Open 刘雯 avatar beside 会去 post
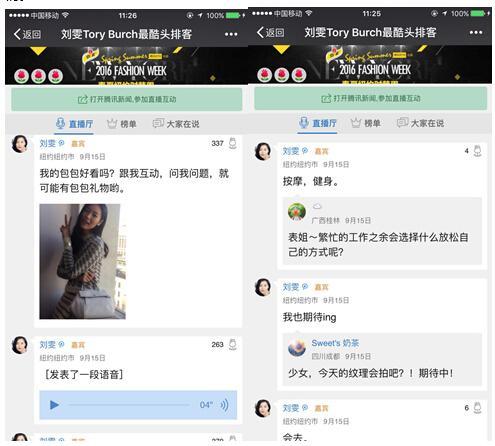Viewport: 495px width, 446px height. [263, 408]
